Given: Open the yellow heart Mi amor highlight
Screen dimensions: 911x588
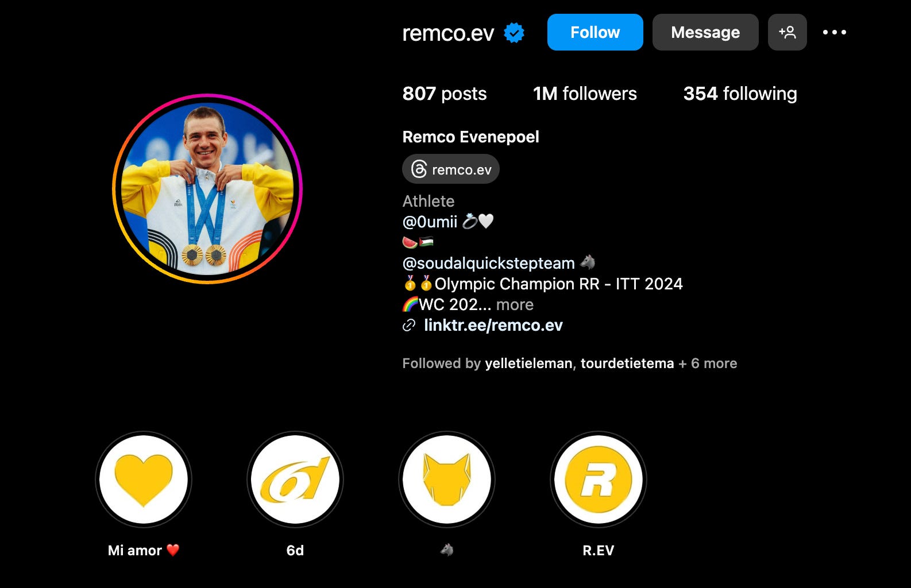Looking at the screenshot, I should (x=144, y=479).
